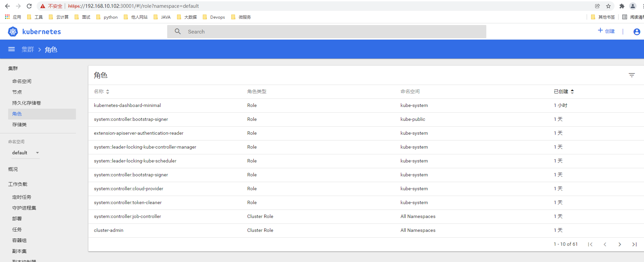The height and width of the screenshot is (262, 644).
Task: Open the 大数据 bookmarks folder
Action: tap(187, 17)
